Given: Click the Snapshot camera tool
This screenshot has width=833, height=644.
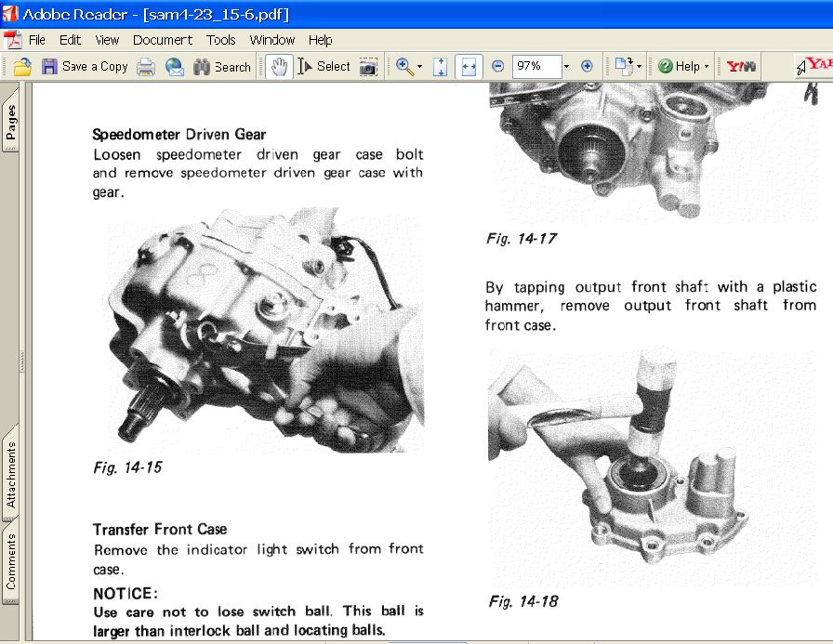Looking at the screenshot, I should point(369,67).
